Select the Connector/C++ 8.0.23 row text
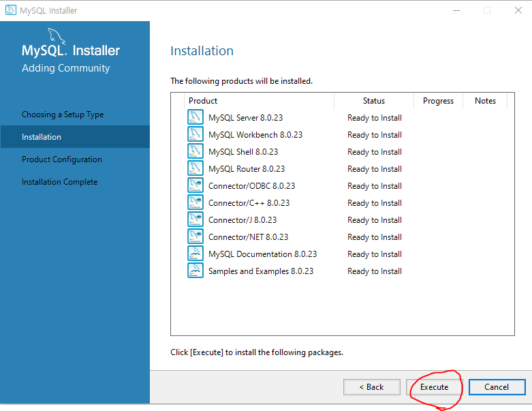 (x=249, y=203)
